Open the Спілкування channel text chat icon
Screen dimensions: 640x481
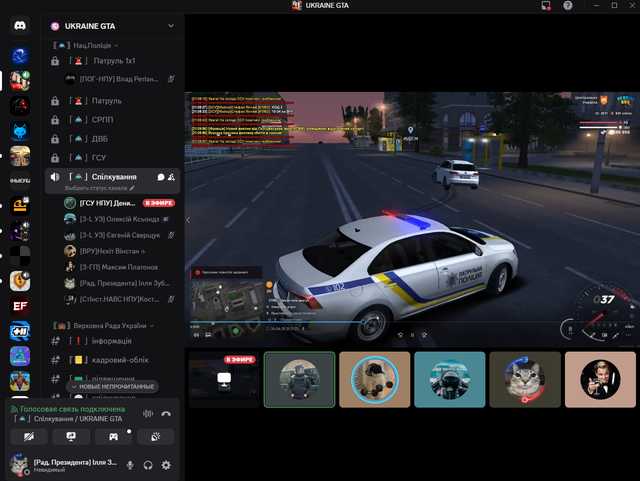(x=161, y=177)
